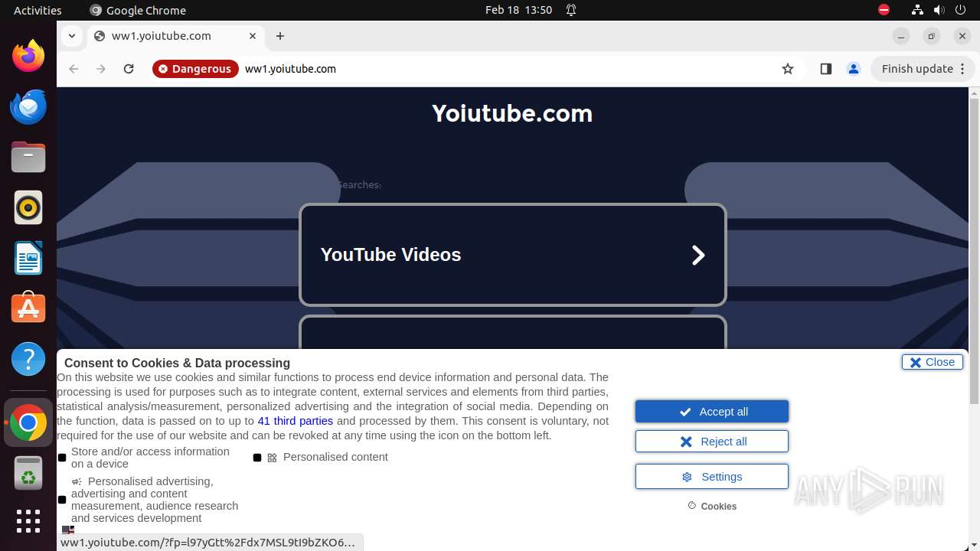Bookmark this page with star icon
980x551 pixels.
[x=788, y=69]
